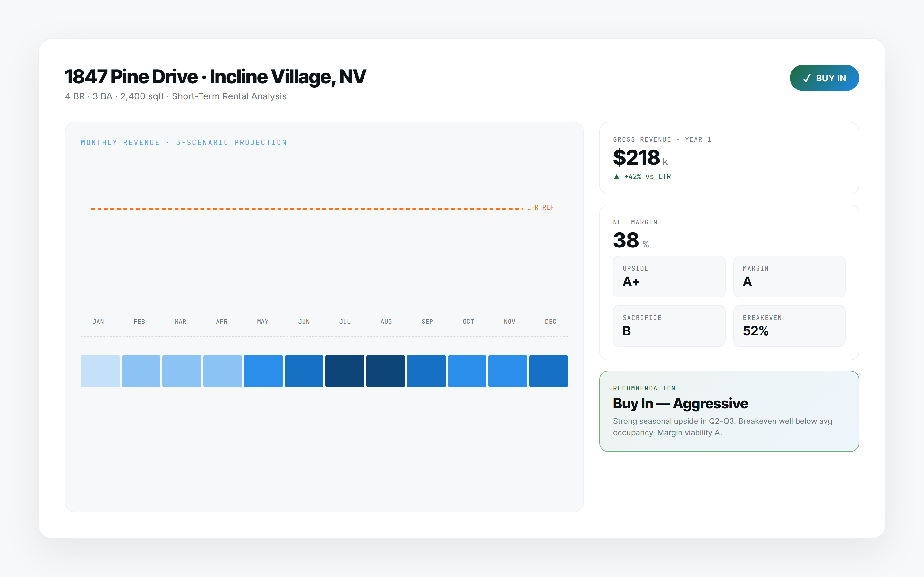Select the UPSIDE A+ grade card
The height and width of the screenshot is (577, 924).
pos(669,276)
